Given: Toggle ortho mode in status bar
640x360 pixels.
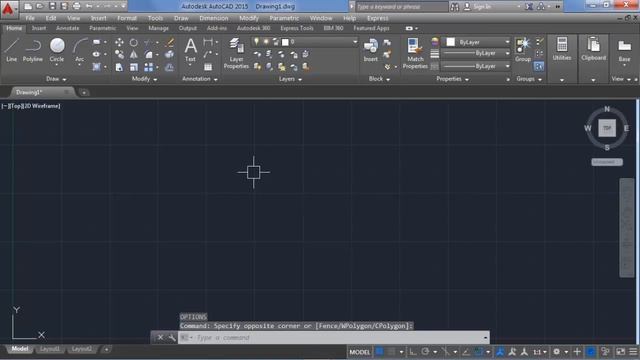Looking at the screenshot, I should 413,351.
